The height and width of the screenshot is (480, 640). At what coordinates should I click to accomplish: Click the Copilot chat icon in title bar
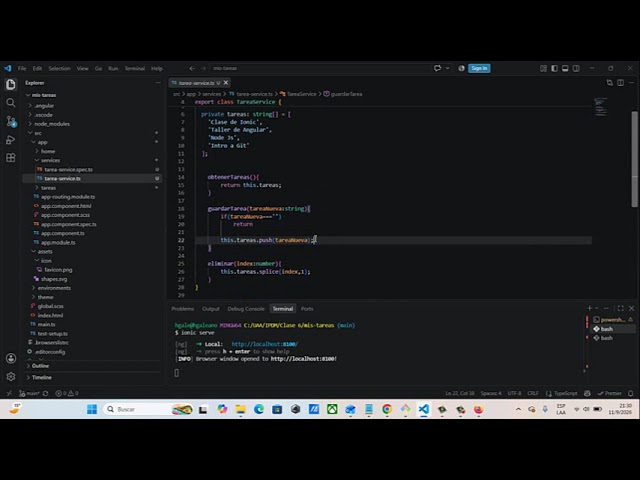[x=438, y=68]
